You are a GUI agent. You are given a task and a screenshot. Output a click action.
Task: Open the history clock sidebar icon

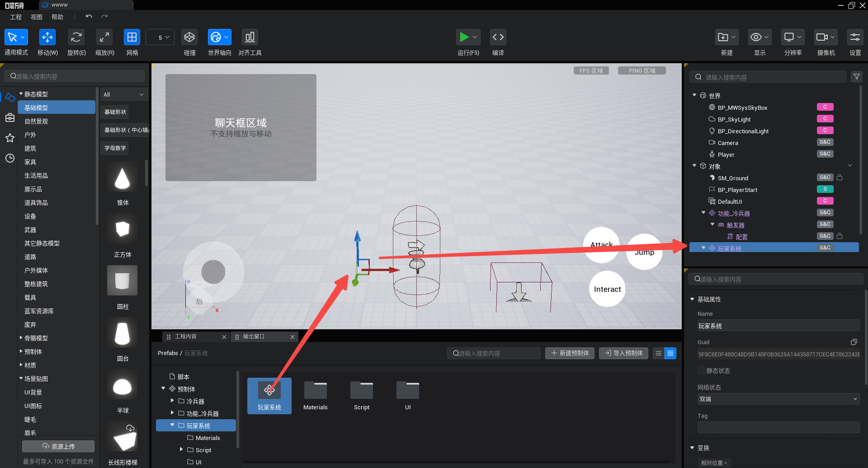(10, 158)
